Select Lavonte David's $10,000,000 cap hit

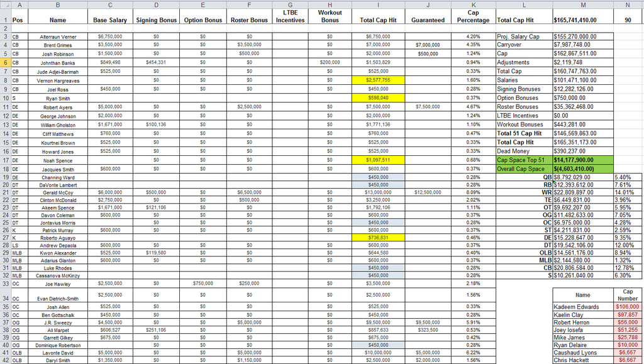coord(378,353)
